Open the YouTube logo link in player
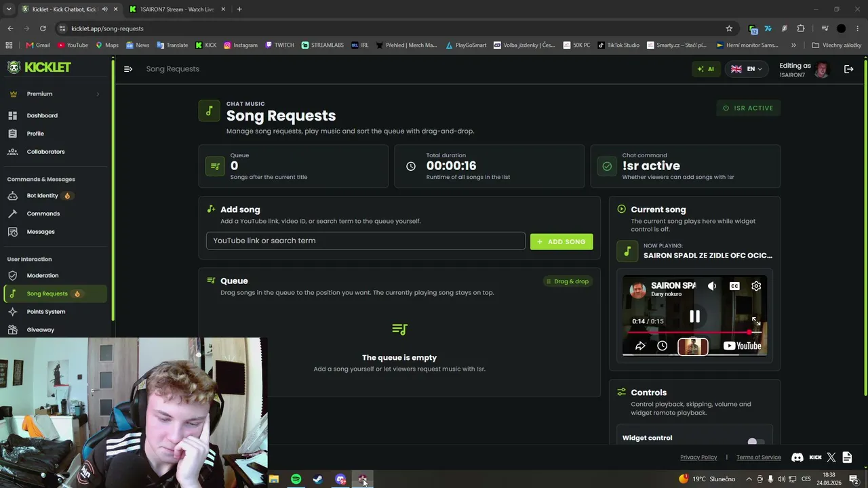This screenshot has width=868, height=488. click(x=742, y=346)
